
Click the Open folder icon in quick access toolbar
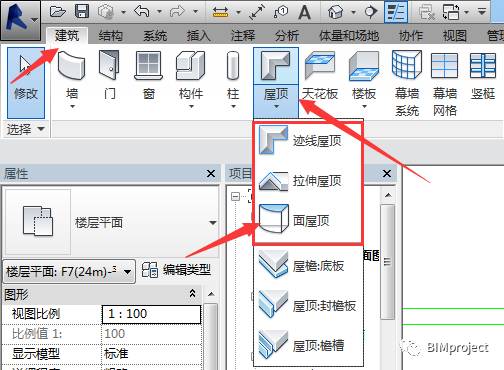pyautogui.click(x=57, y=12)
